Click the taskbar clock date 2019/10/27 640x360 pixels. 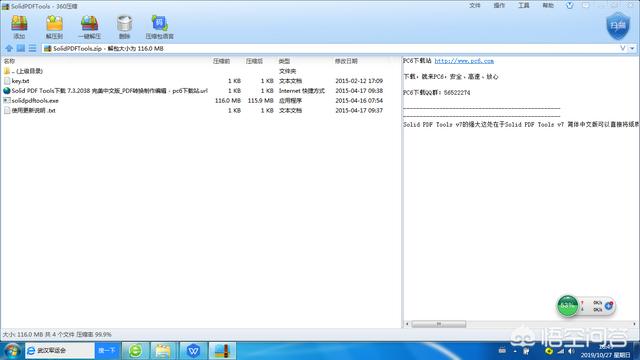605,355
